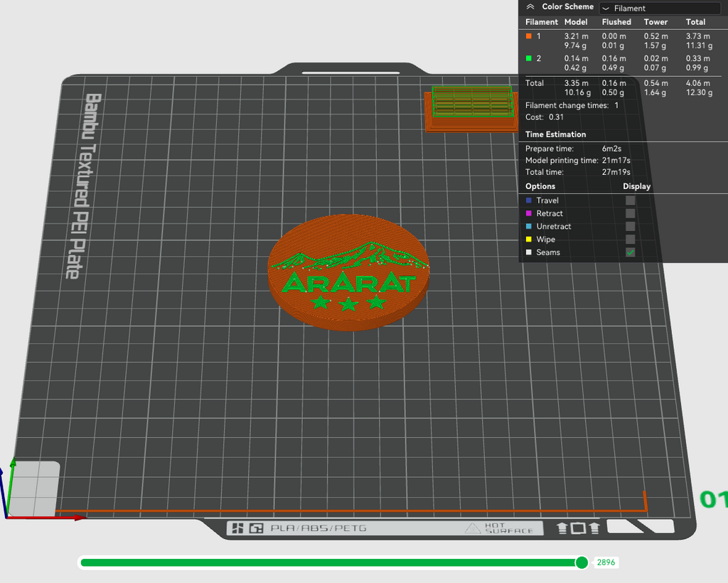
Task: Click the 2896 move count field
Action: coord(606,562)
